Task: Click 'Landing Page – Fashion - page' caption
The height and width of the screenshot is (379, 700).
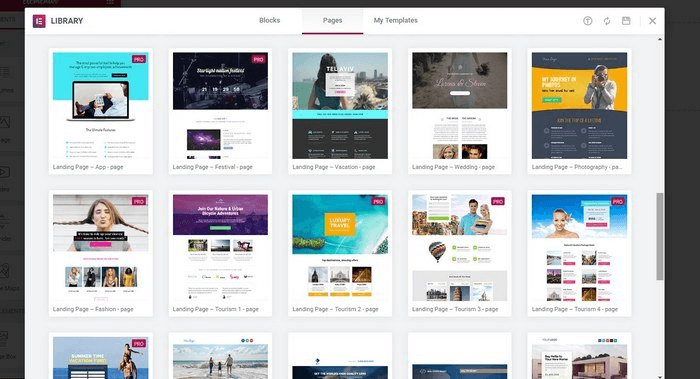Action: (x=93, y=309)
